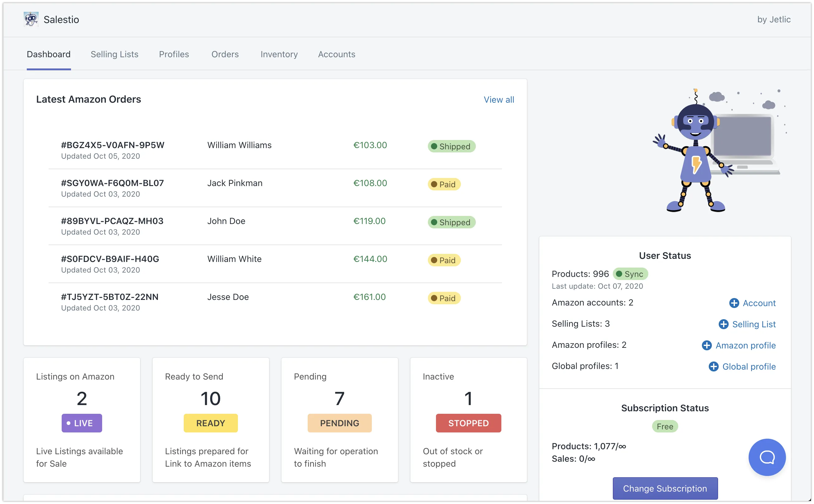Click the robot illustration image
814x504 pixels.
pyautogui.click(x=717, y=151)
